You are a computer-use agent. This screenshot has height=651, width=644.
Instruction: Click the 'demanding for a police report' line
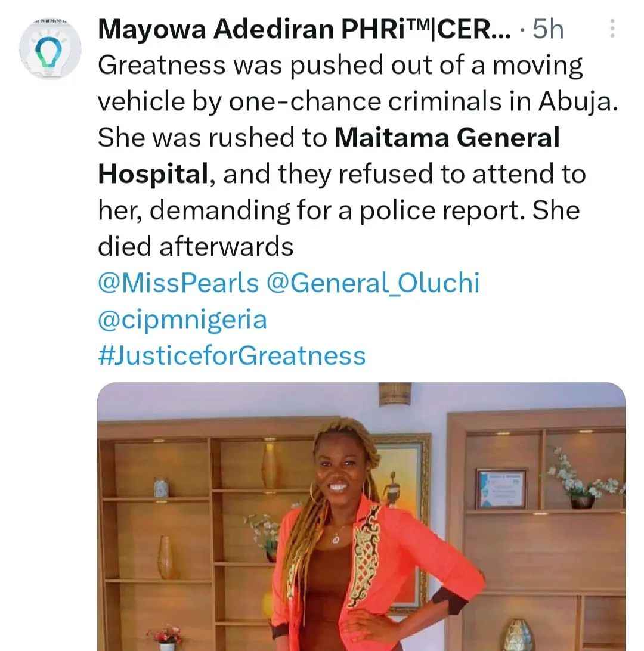coord(339,210)
